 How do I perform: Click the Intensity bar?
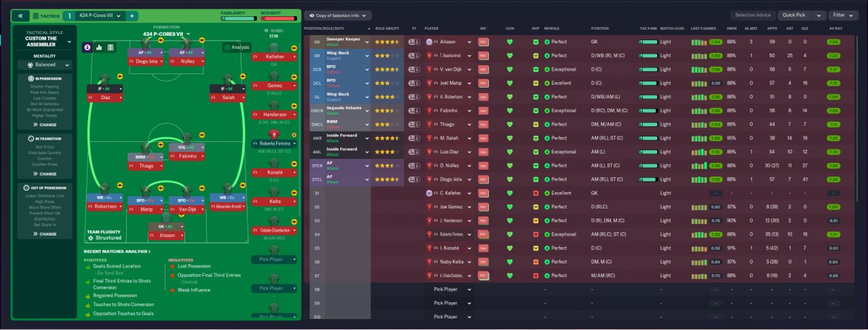point(279,18)
